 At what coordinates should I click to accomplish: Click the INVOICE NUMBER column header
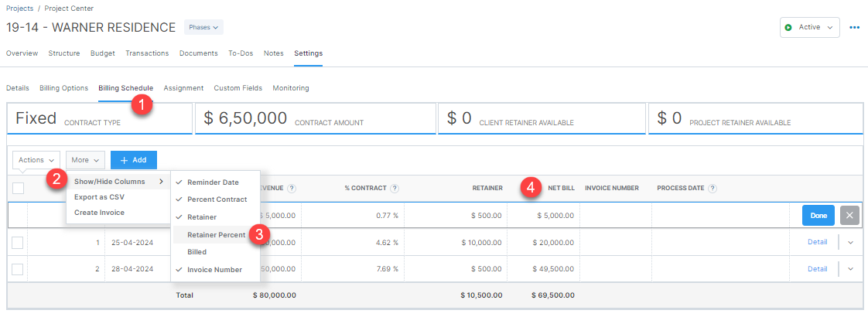(612, 188)
